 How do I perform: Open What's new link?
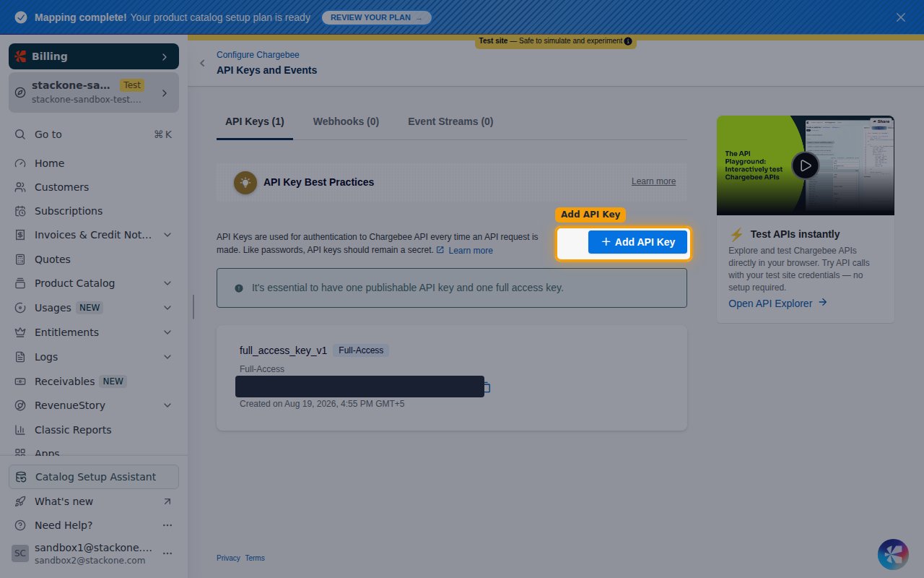coord(64,501)
